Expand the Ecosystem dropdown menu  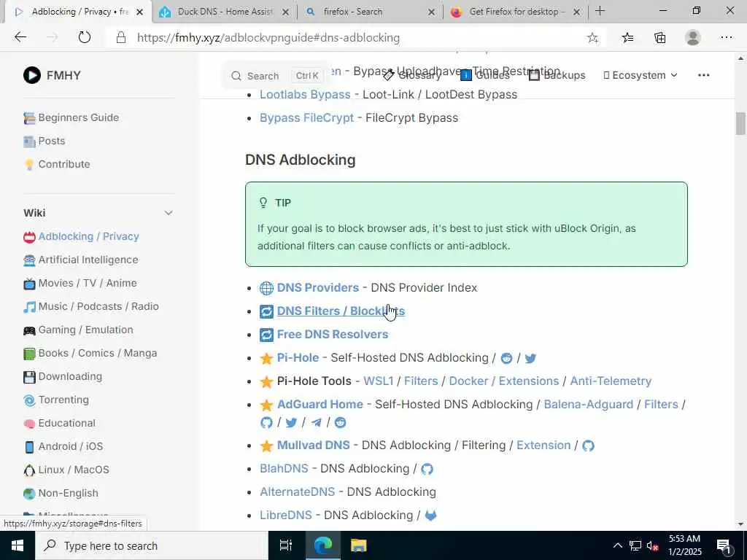(640, 75)
